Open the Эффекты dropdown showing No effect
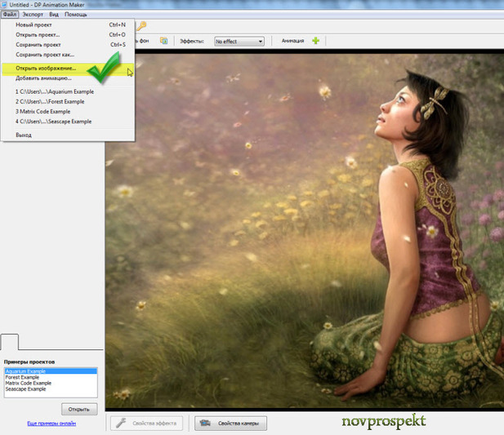The image size is (504, 435). pyautogui.click(x=239, y=42)
